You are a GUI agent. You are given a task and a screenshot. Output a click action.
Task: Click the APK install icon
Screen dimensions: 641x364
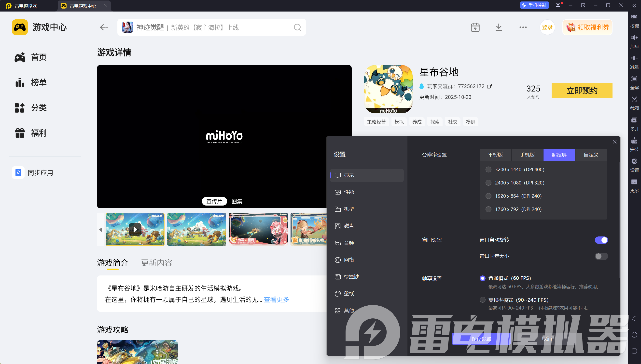[634, 141]
